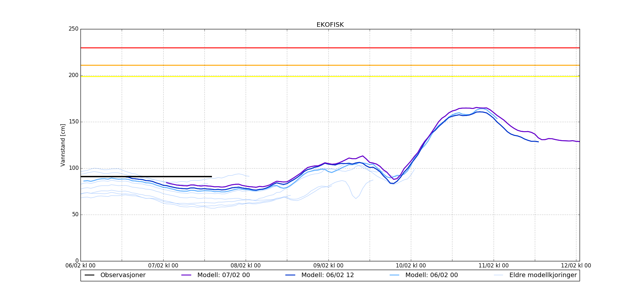
Task: Click the 150 y-axis tick label
Action: [x=73, y=122]
